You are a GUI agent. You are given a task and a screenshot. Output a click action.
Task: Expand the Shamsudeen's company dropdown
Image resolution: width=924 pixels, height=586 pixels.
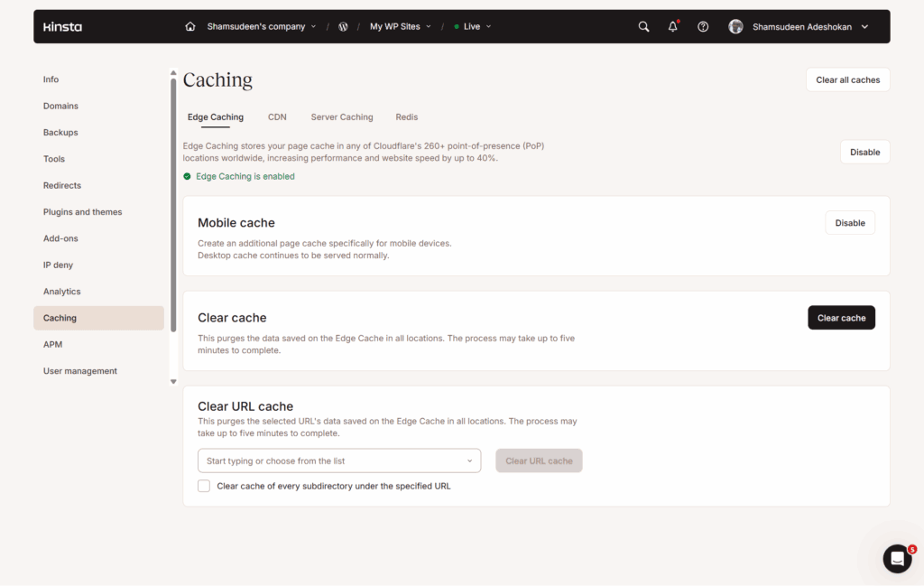click(x=261, y=26)
